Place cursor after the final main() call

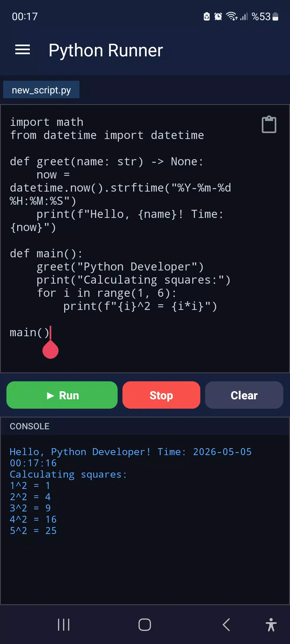pos(50,333)
